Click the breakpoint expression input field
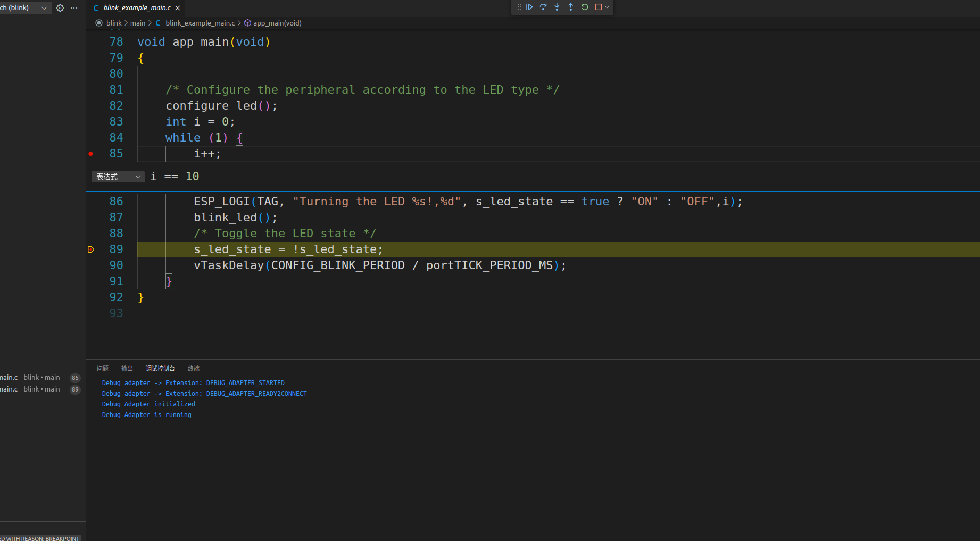Image resolution: width=980 pixels, height=541 pixels. tap(563, 177)
